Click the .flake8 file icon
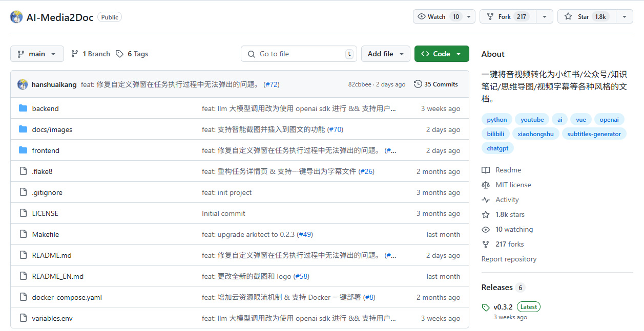This screenshot has width=644, height=331. 23,171
